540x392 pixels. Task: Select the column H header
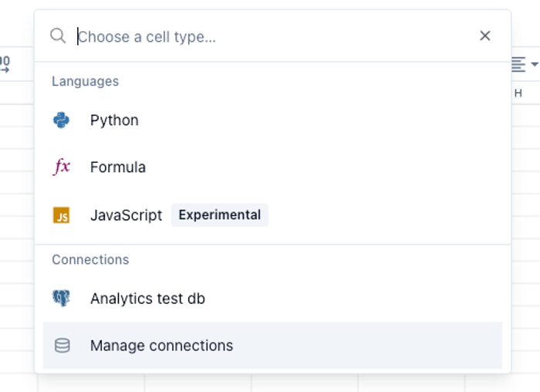518,93
